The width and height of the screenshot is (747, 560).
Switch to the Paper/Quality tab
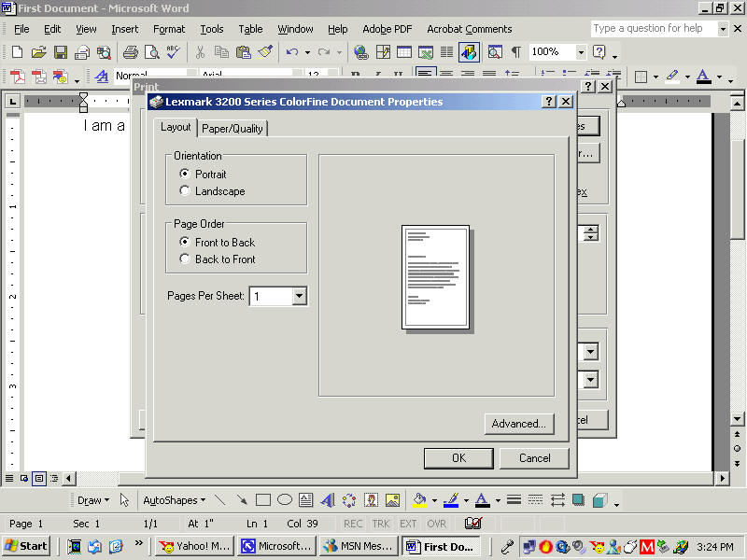[233, 128]
